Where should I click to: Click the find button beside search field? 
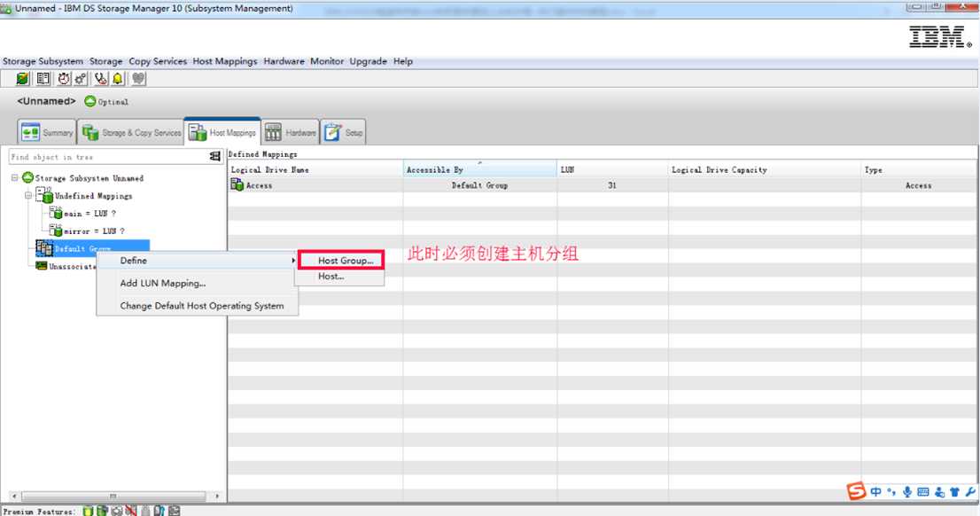(215, 156)
